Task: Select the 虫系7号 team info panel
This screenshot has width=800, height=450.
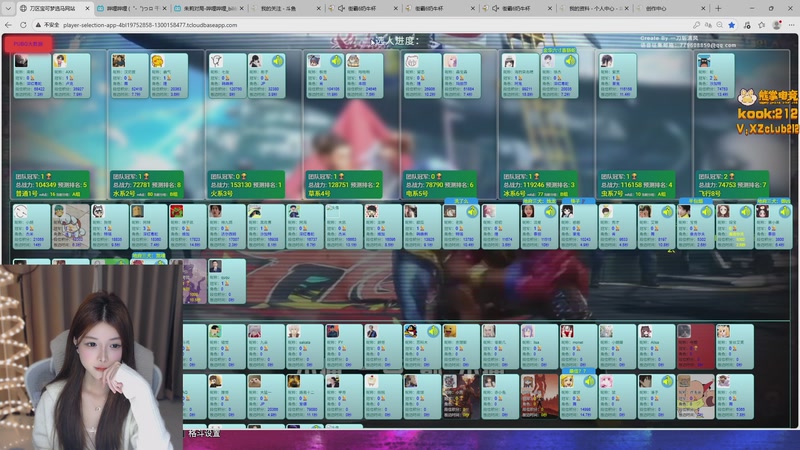Action: point(637,184)
